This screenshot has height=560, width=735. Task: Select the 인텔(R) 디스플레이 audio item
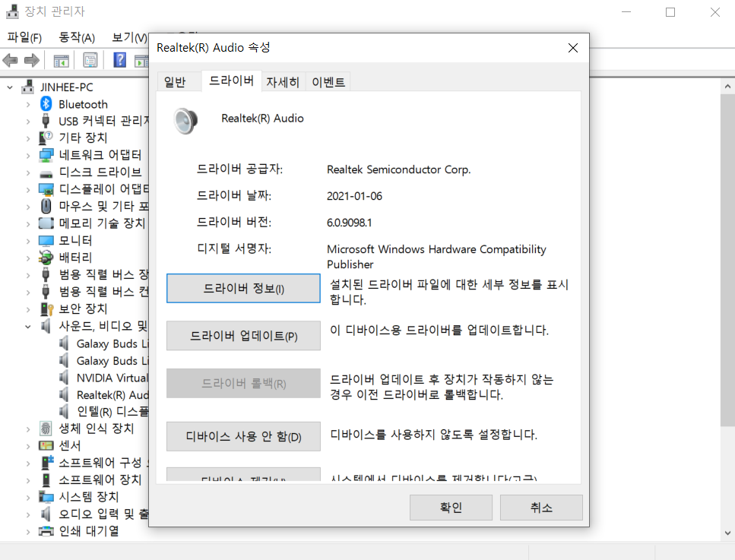pyautogui.click(x=112, y=411)
